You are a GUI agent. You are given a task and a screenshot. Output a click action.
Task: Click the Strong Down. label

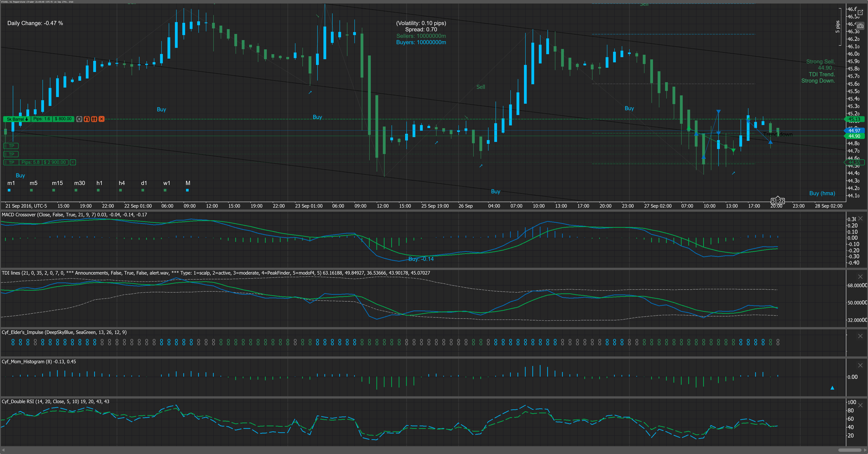point(818,81)
